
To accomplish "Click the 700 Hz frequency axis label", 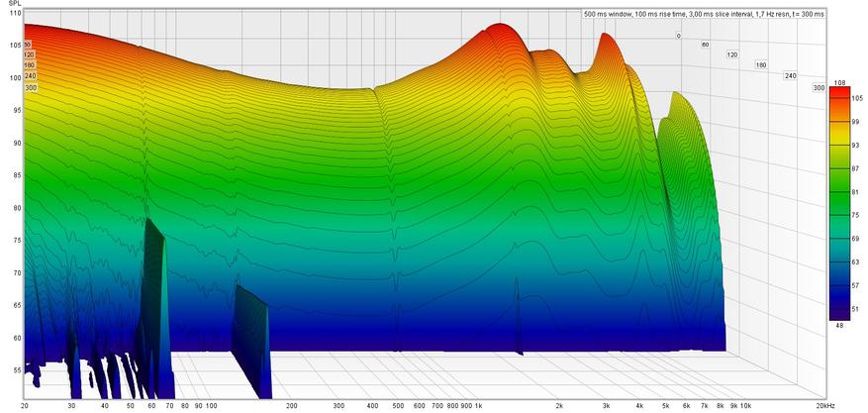I will coord(437,406).
